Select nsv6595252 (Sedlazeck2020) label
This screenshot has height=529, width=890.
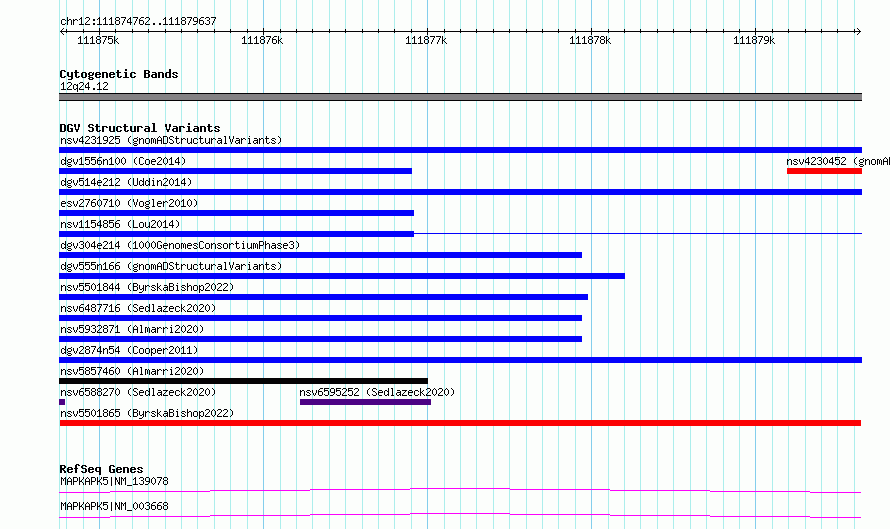377,392
